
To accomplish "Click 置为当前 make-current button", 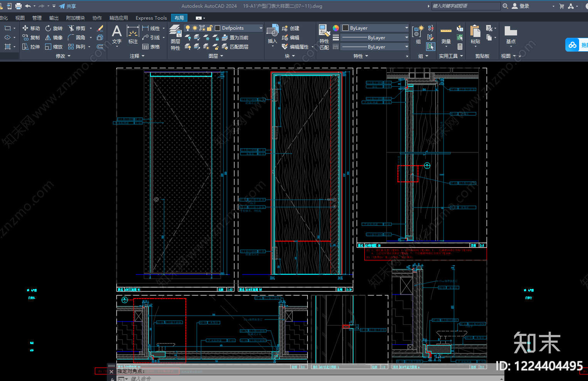I will tap(235, 37).
